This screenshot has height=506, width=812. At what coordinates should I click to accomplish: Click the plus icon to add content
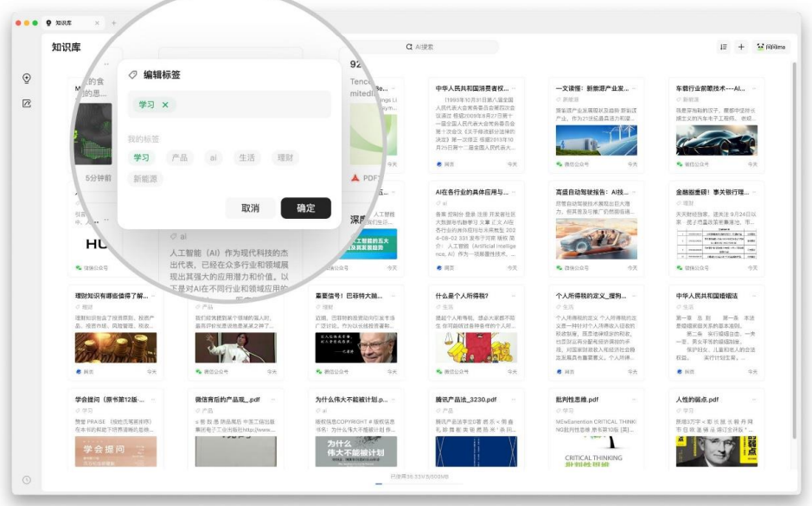[741, 48]
